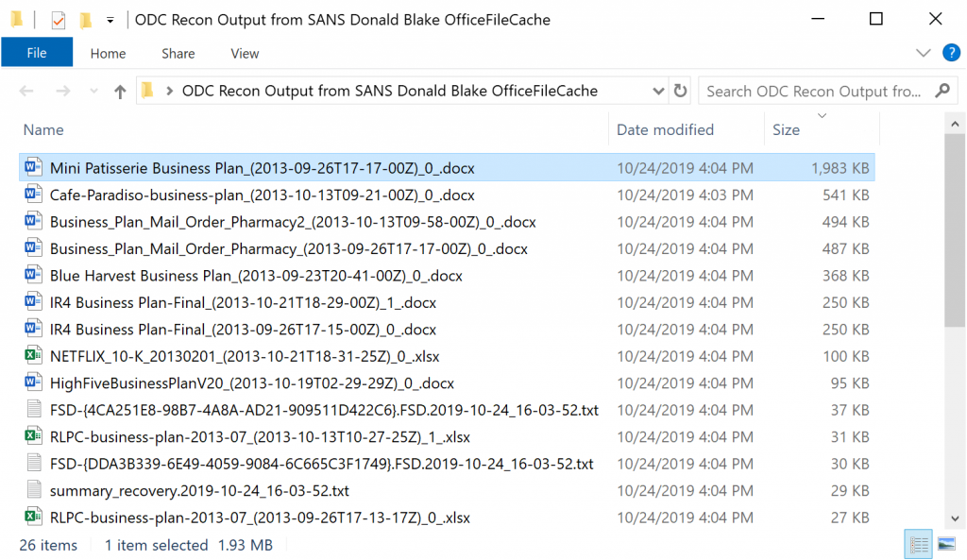Viewport: 967px width, 560px height.
Task: Open the File menu
Action: 37,53
